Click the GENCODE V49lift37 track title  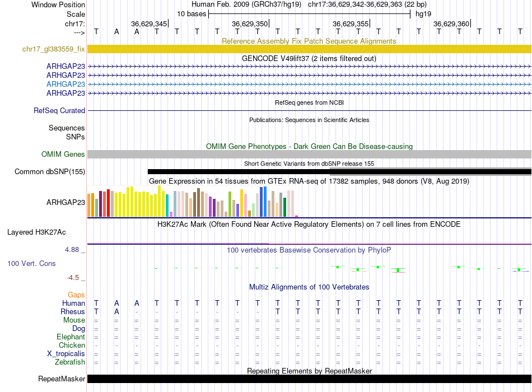point(309,58)
